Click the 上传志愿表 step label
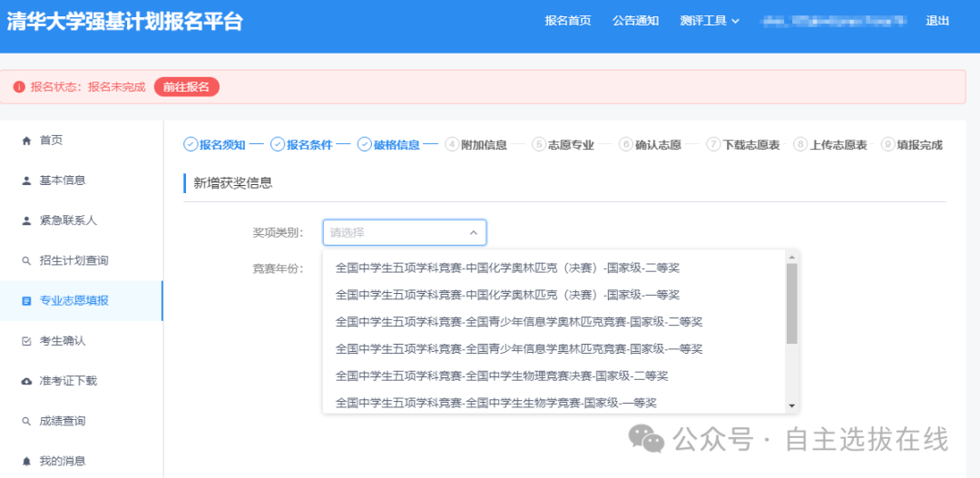 point(838,145)
